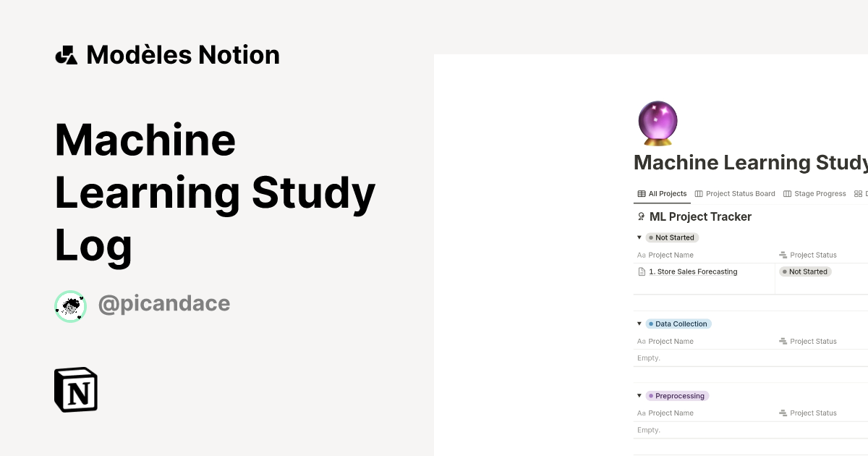Switch to the Project Status Board view

(740, 193)
